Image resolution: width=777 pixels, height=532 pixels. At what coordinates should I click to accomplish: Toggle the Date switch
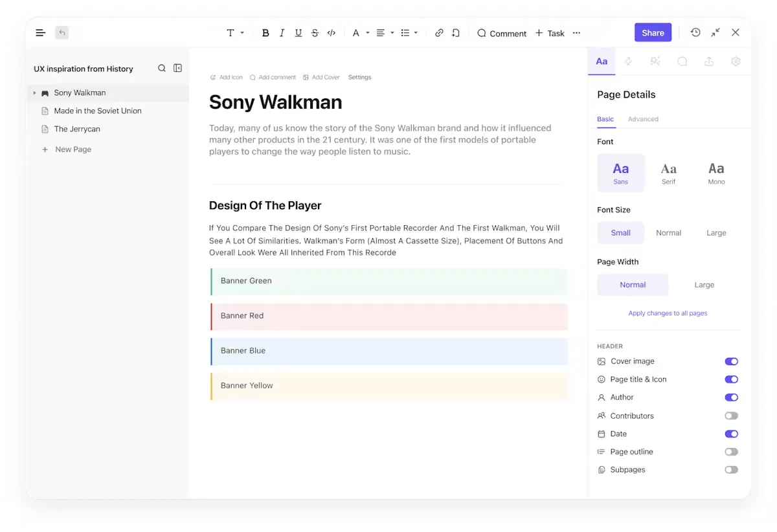point(731,434)
